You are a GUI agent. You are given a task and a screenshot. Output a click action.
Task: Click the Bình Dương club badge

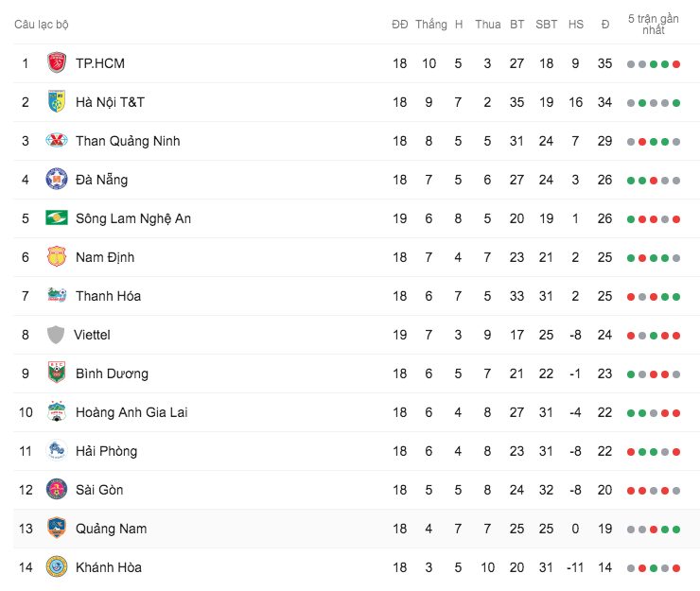point(57,374)
